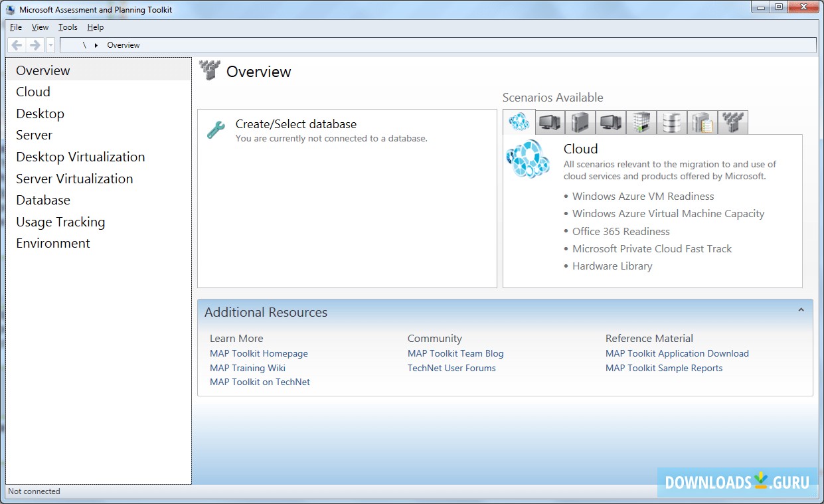824x504 pixels.
Task: Select Database in the left navigation
Action: [98, 200]
